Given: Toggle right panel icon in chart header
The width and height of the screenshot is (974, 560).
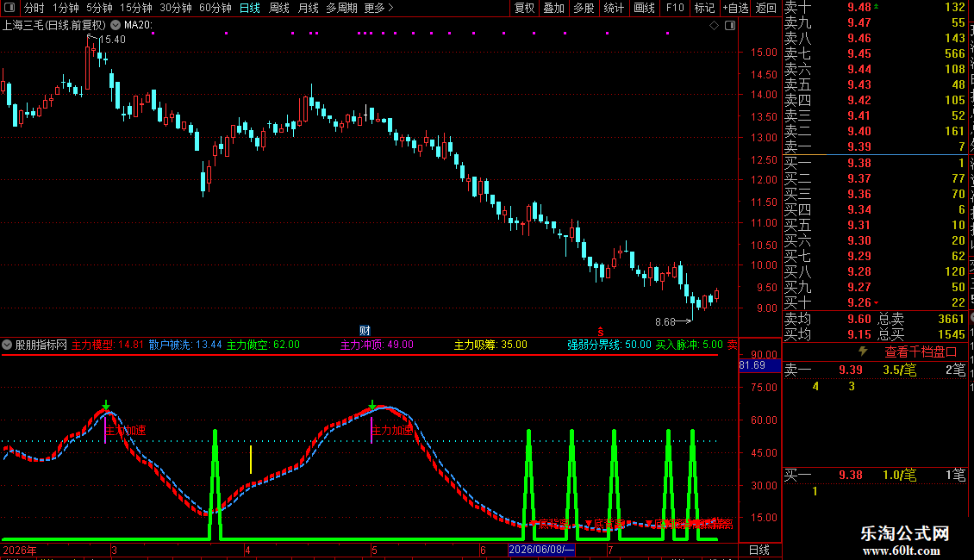Looking at the screenshot, I should [x=731, y=26].
